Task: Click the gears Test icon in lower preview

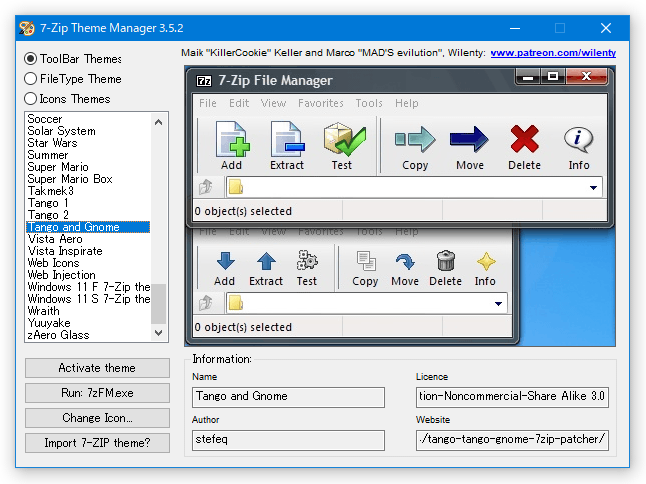Action: pyautogui.click(x=307, y=261)
